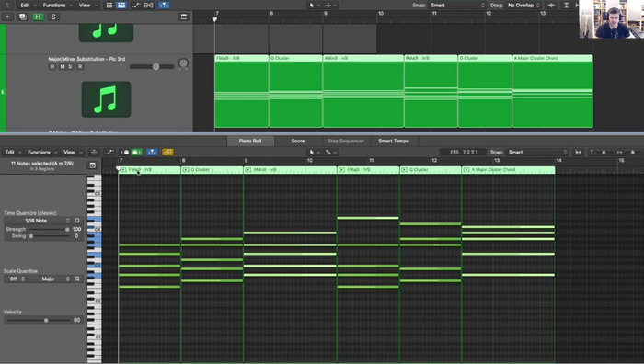The width and height of the screenshot is (644, 364).
Task: Open the tracks area Edit menu
Action: [x=29, y=5]
